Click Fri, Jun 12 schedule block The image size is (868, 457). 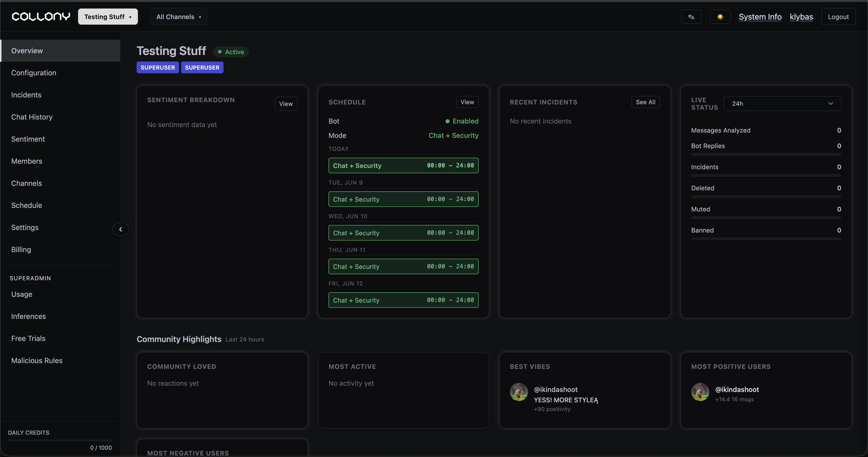403,300
